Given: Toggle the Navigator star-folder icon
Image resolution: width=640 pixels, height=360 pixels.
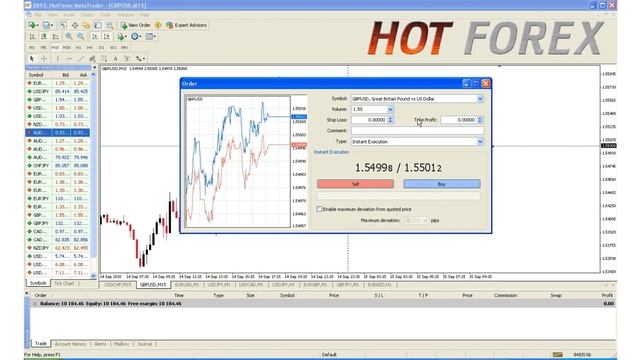Looking at the screenshot, I should (87, 25).
